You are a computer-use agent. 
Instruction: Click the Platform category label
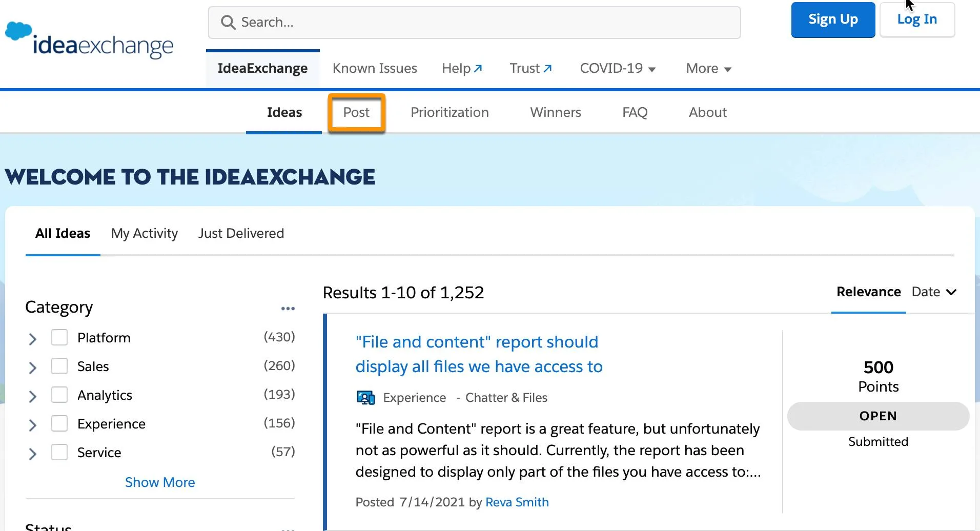pyautogui.click(x=104, y=338)
